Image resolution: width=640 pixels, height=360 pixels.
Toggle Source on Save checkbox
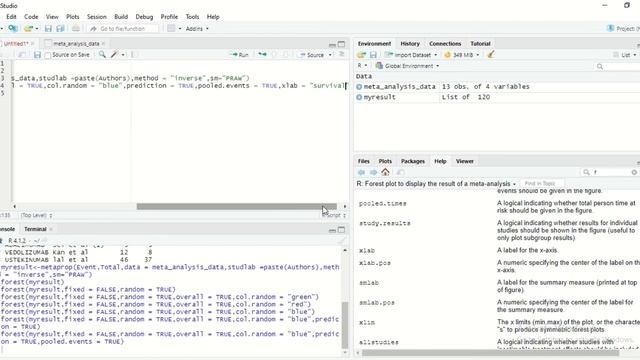pos(48,55)
